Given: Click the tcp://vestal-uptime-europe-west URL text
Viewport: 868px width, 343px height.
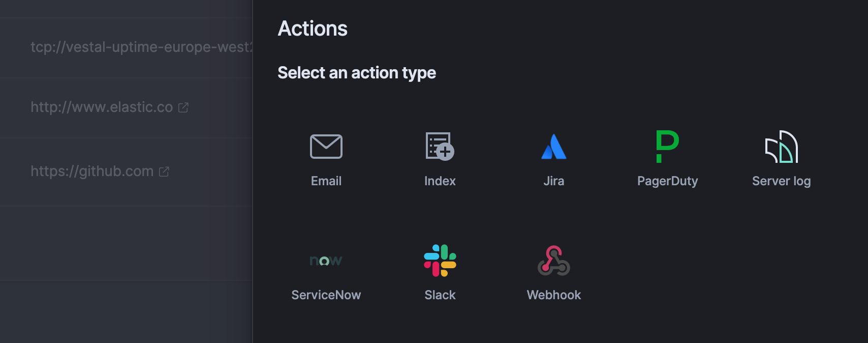Looking at the screenshot, I should (x=141, y=47).
